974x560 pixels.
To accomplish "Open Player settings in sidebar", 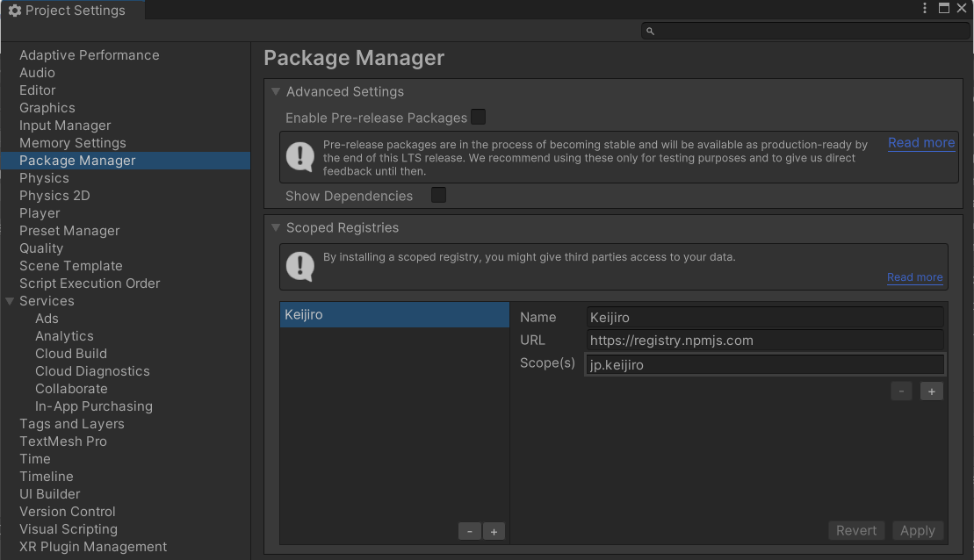I will coord(40,213).
